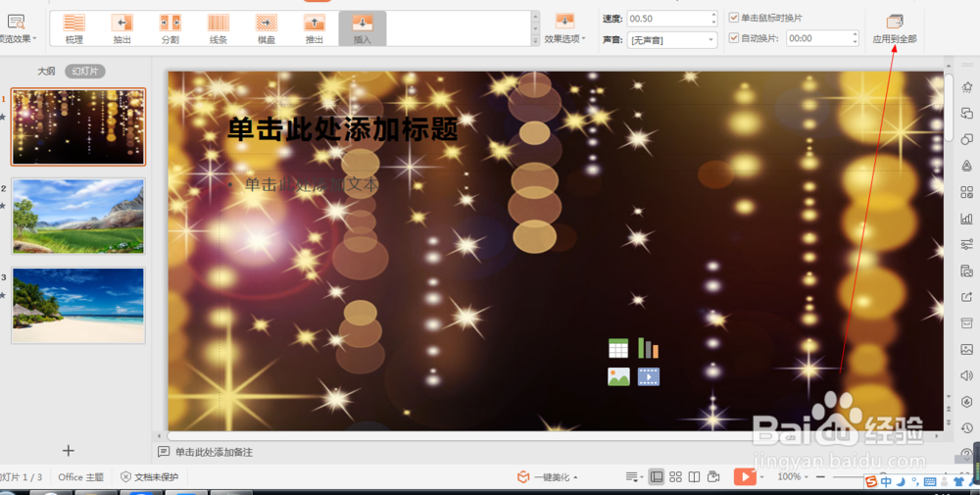Click zoom out minus button
980x495 pixels.
[820, 477]
